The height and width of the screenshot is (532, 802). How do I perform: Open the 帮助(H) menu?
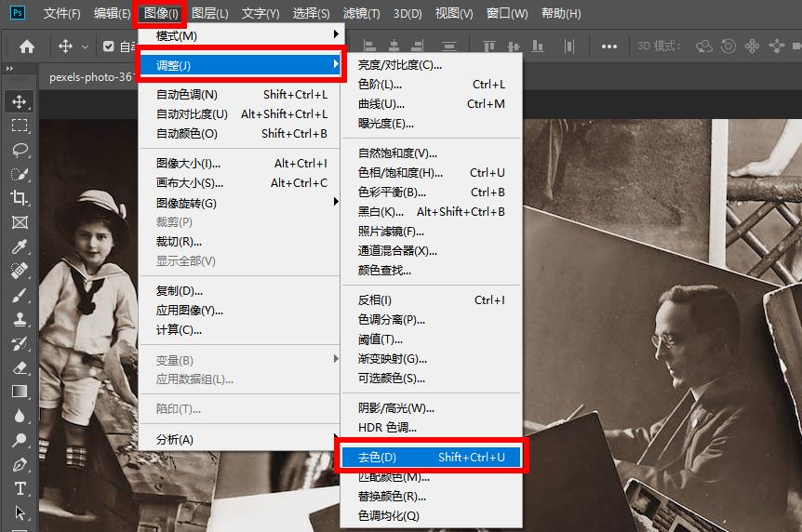point(561,13)
